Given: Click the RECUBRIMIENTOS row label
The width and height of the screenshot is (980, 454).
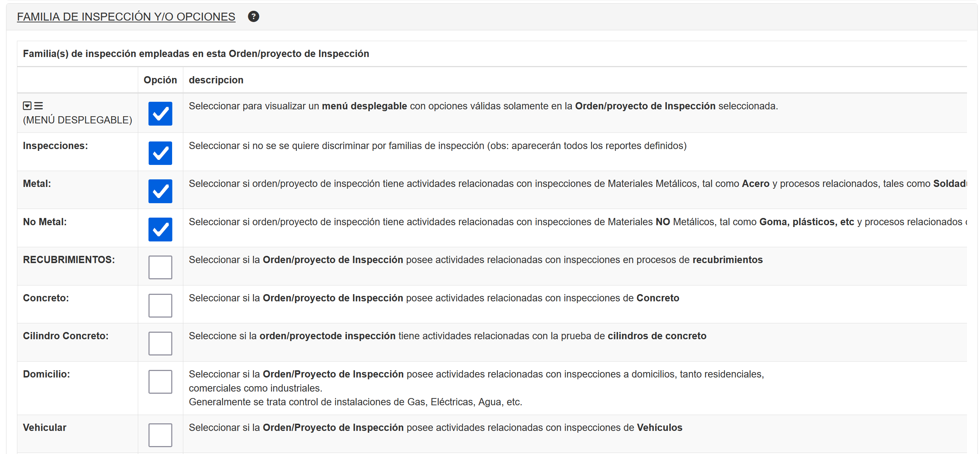Looking at the screenshot, I should (x=69, y=259).
